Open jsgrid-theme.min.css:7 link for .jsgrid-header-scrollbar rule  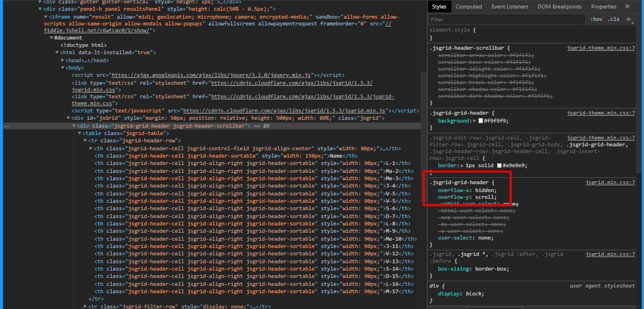pos(601,48)
